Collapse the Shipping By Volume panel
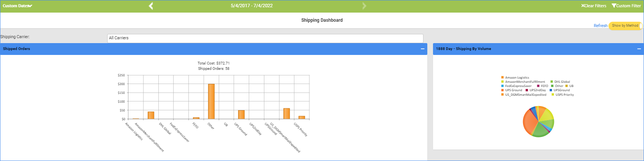 [x=639, y=49]
